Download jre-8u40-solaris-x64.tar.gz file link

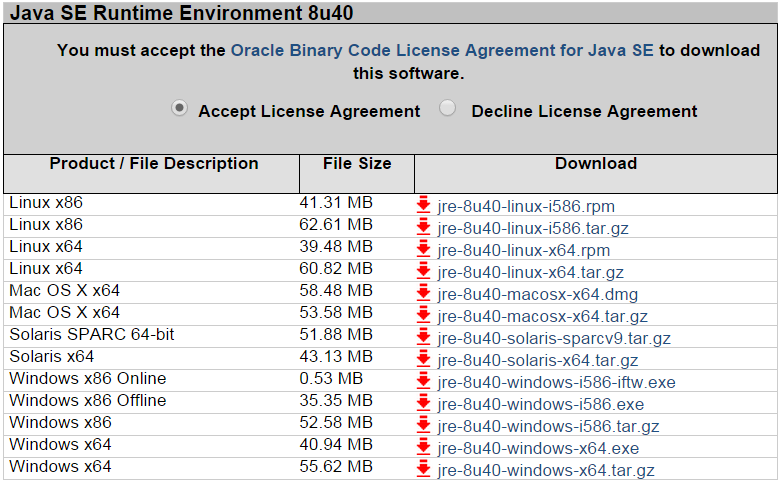[538, 360]
